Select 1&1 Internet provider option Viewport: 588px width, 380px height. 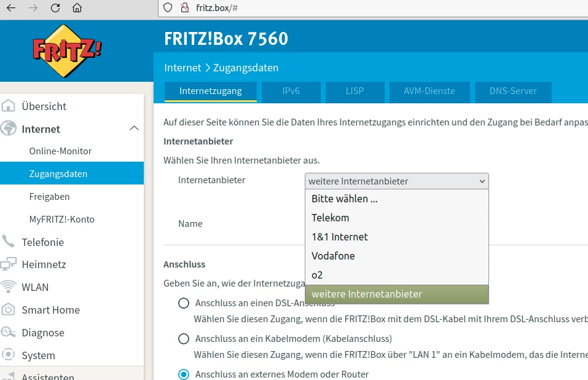[397, 237]
